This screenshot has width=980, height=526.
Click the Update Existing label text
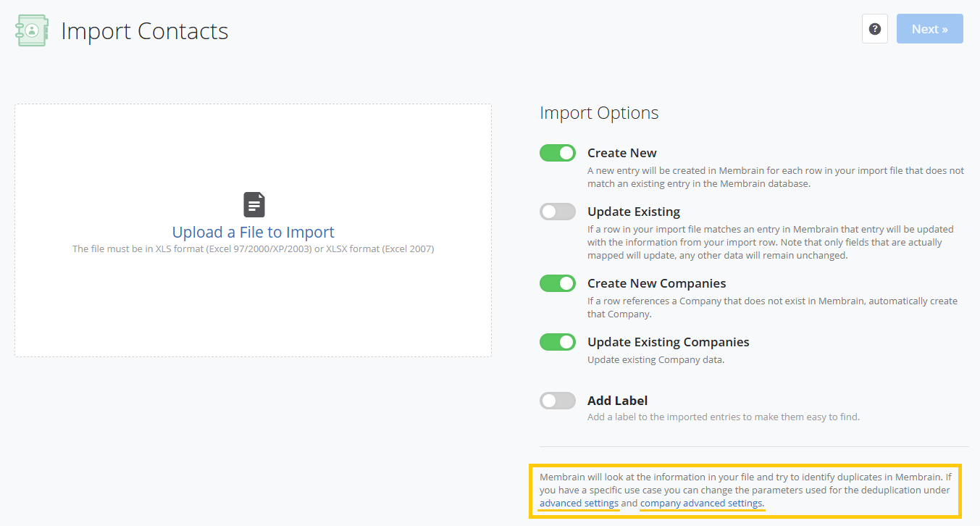[632, 211]
